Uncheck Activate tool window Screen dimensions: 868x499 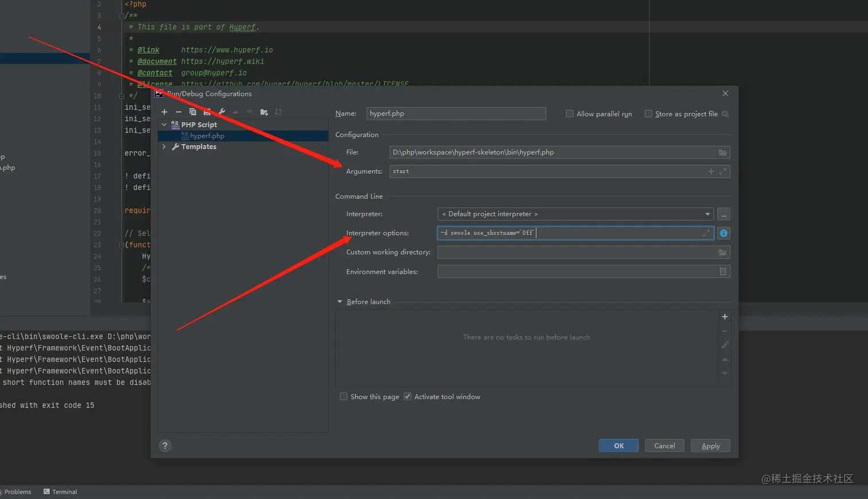[x=408, y=396]
